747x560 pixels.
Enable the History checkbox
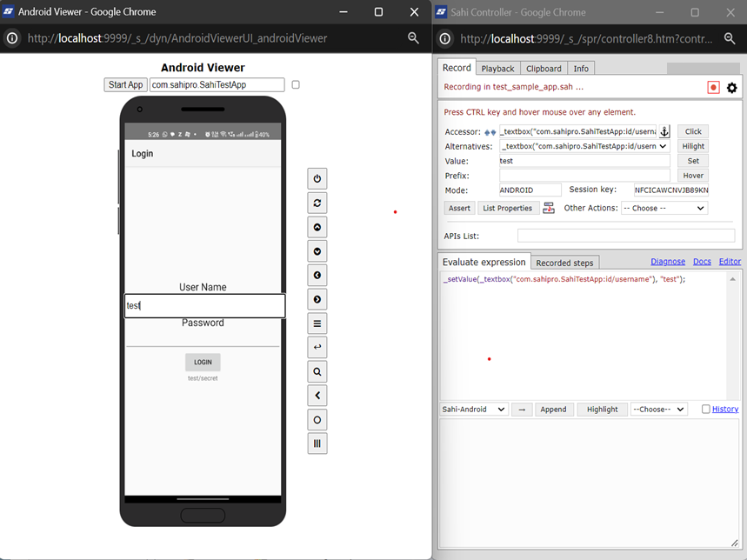[706, 410]
